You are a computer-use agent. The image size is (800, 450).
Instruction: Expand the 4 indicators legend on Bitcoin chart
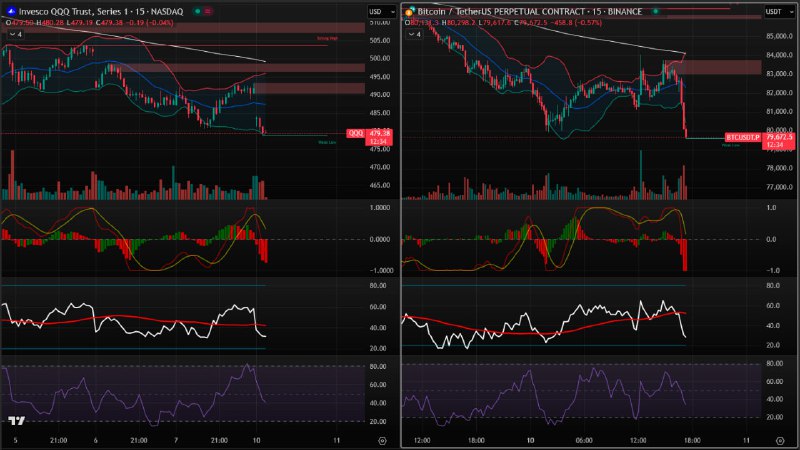(414, 34)
